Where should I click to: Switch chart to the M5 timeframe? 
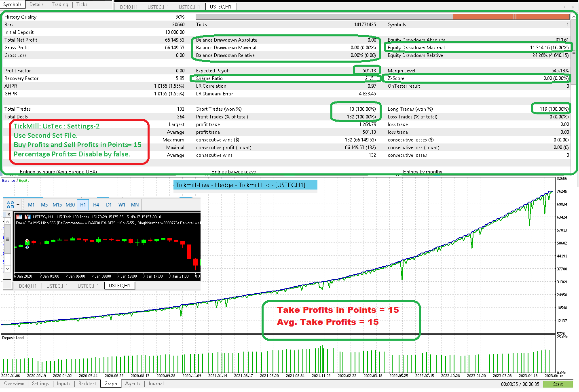[x=44, y=205]
